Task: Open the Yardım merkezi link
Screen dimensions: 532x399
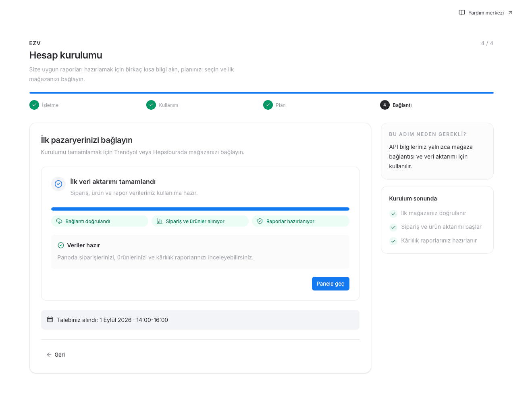Action: tap(486, 13)
